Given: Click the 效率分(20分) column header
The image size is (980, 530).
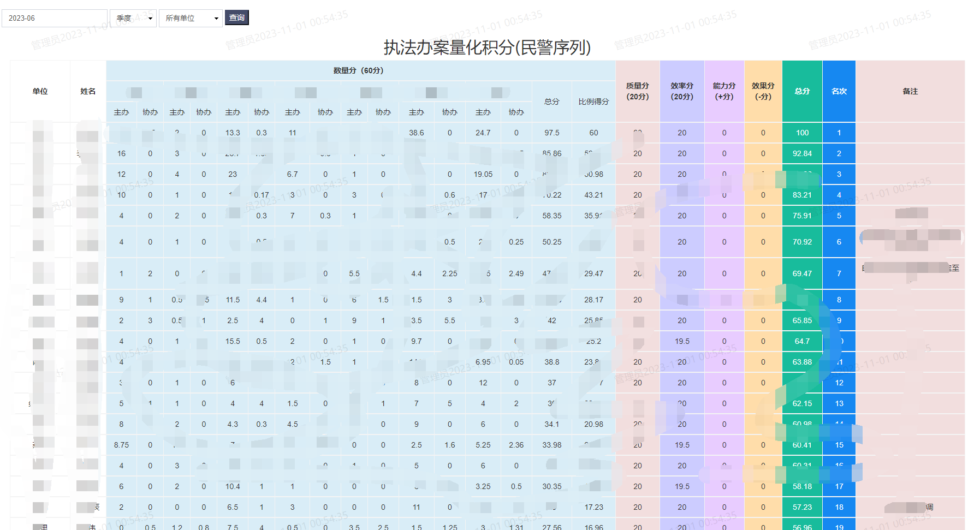Looking at the screenshot, I should [x=682, y=91].
